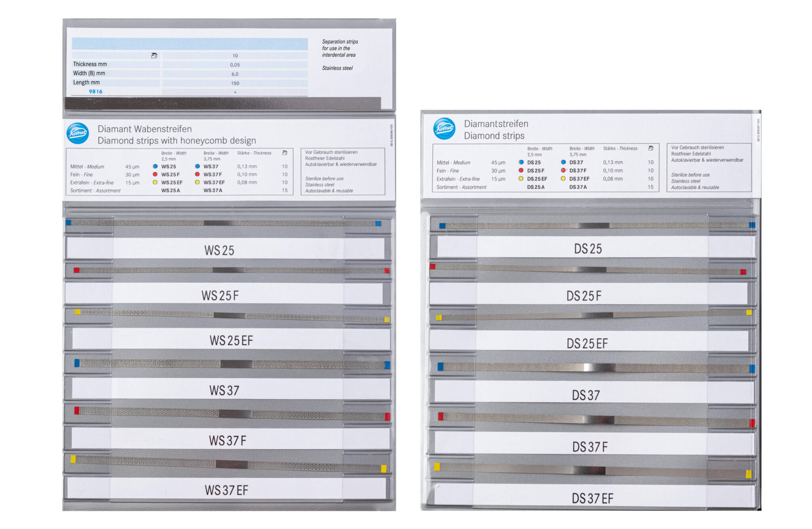Screen dimensions: 812x529
Task: Click the 'Separation strips for use' description text
Action: [x=340, y=48]
